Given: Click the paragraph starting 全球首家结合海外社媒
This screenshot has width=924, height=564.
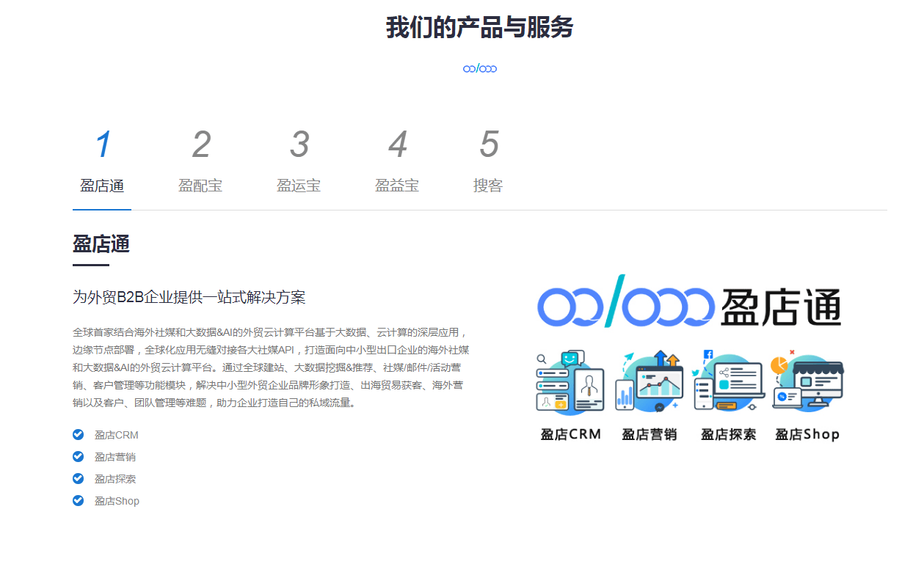Looking at the screenshot, I should click(271, 367).
